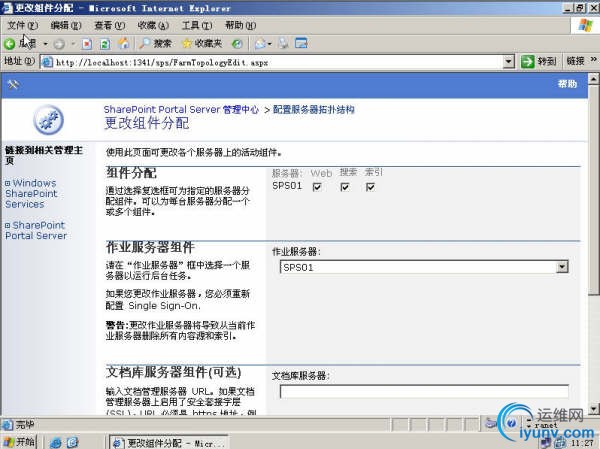
Task: Click SharePoint Portal Server sidebar link
Action: [36, 230]
